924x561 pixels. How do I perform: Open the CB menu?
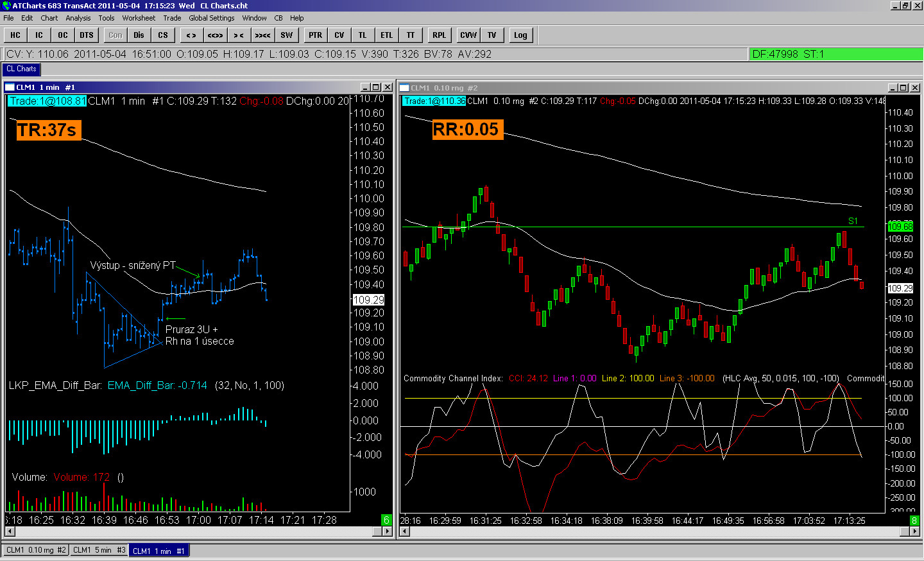pyautogui.click(x=278, y=18)
